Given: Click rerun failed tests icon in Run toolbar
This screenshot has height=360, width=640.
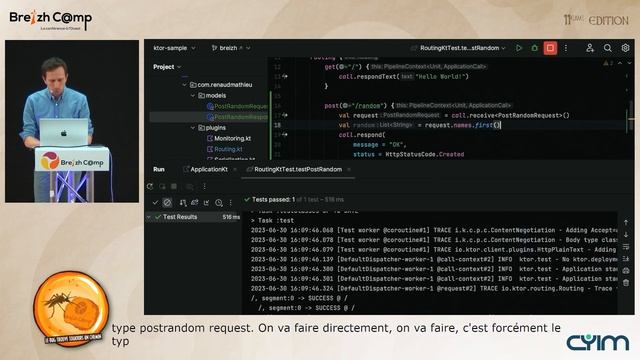Looking at the screenshot, I should [162, 187].
